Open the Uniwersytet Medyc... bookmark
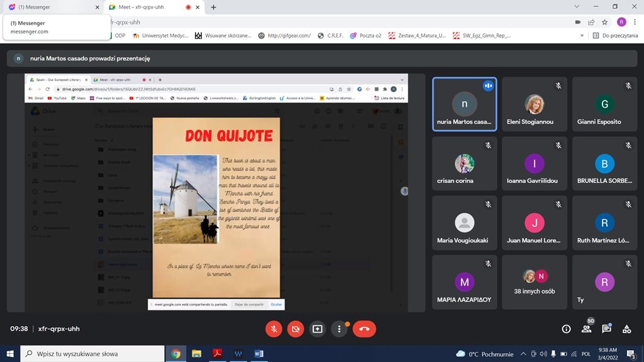 (160, 36)
